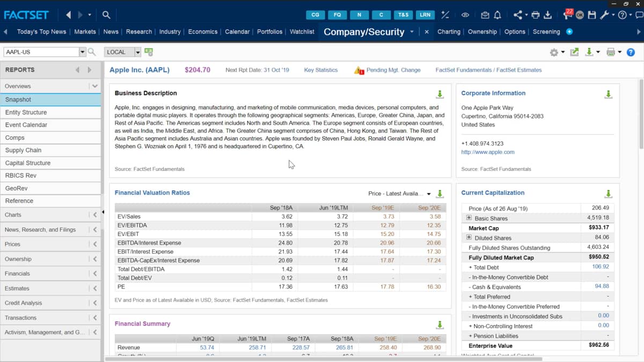Download the Financial Summary section
The image size is (644, 362).
click(440, 325)
